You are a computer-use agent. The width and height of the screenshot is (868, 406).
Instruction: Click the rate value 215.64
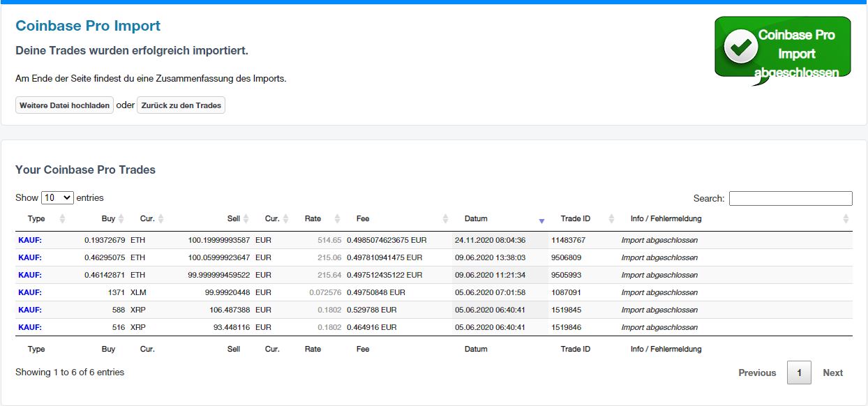click(329, 275)
